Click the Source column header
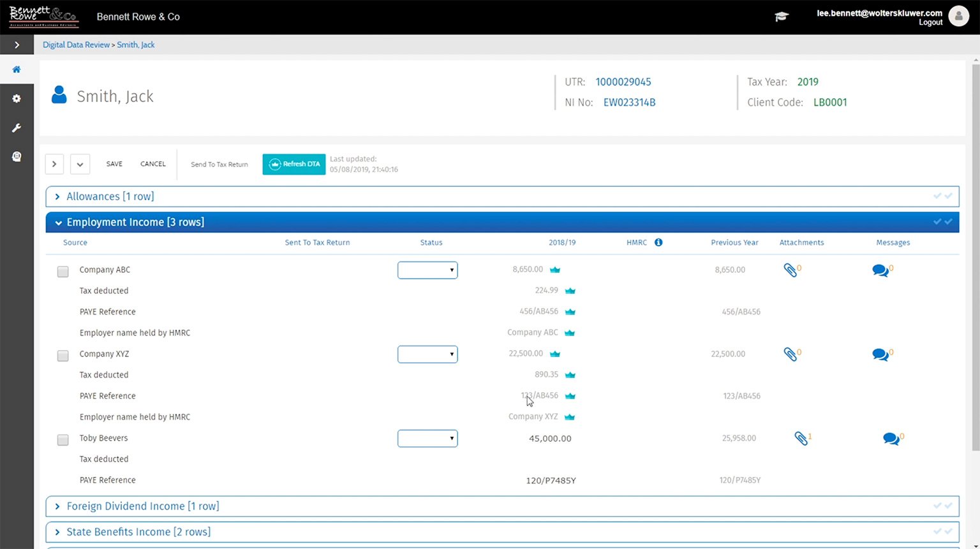This screenshot has height=549, width=980. [75, 242]
